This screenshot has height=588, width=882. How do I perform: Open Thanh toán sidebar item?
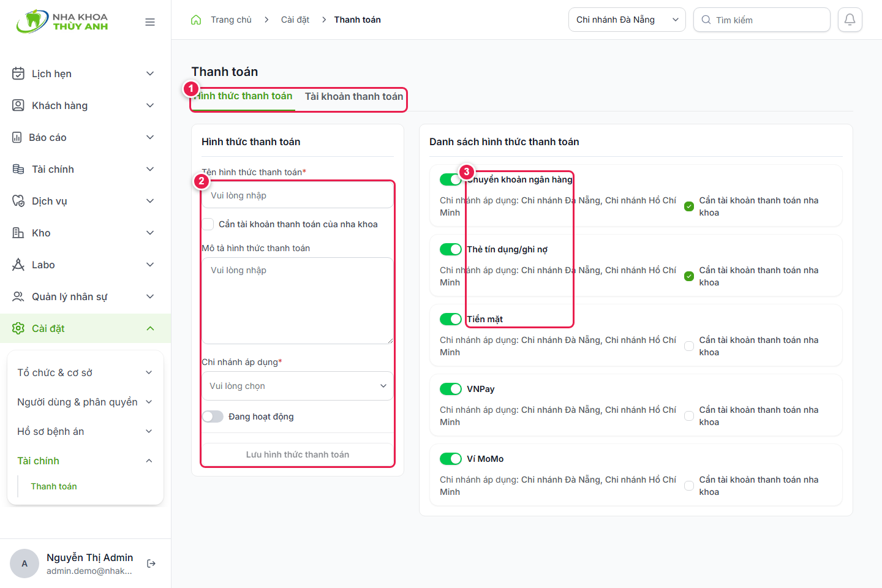[x=54, y=486]
